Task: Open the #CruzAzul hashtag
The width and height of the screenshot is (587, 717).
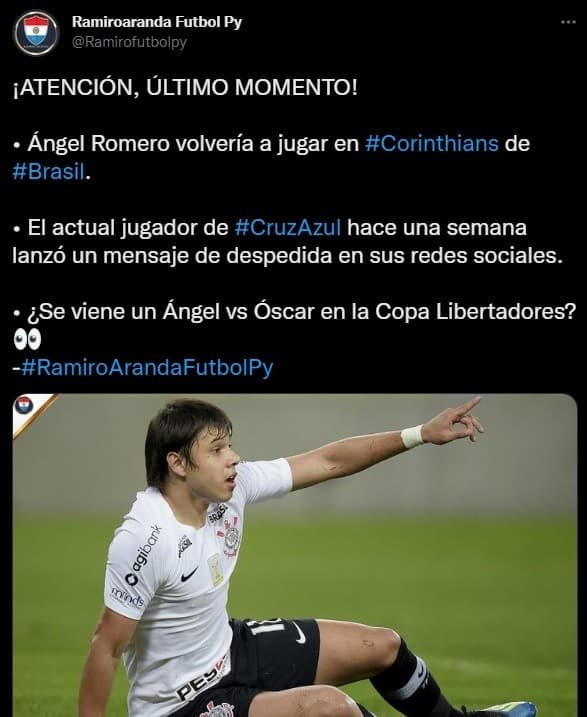Action: tap(288, 227)
